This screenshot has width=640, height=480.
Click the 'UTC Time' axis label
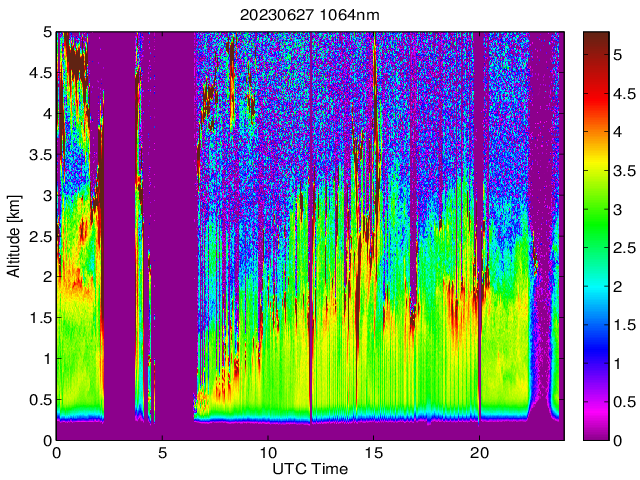310,469
